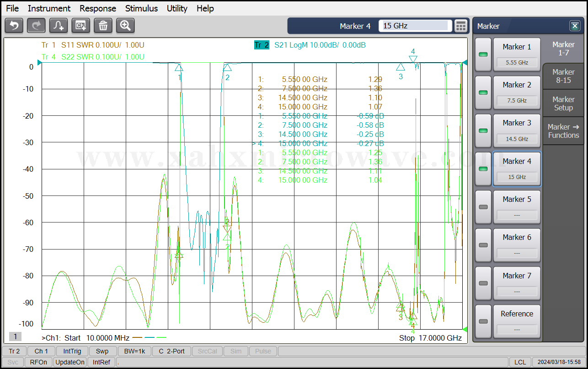The image size is (588, 369).
Task: Click the trash delete toolbar icon
Action: point(103,26)
